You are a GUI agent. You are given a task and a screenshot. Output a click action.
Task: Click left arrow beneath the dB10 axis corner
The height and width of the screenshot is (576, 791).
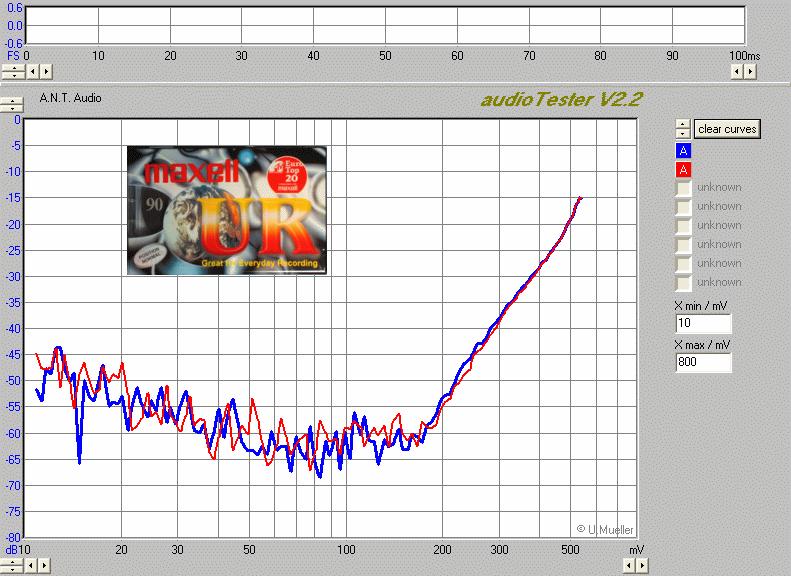31,565
